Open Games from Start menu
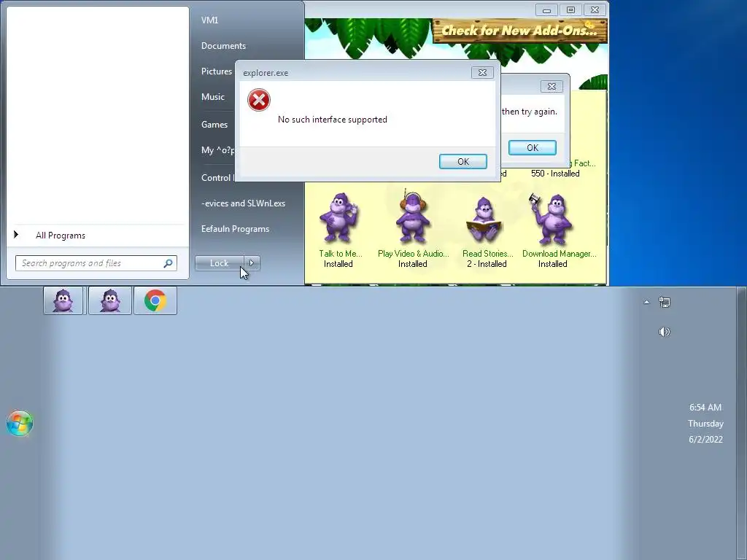Screen dimensions: 747x560 click(x=214, y=124)
